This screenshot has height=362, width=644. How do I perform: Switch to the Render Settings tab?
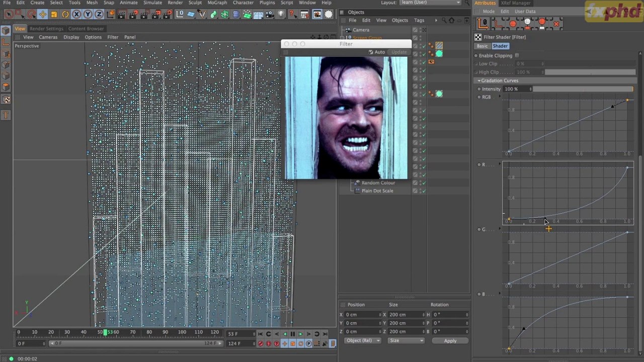[46, 29]
